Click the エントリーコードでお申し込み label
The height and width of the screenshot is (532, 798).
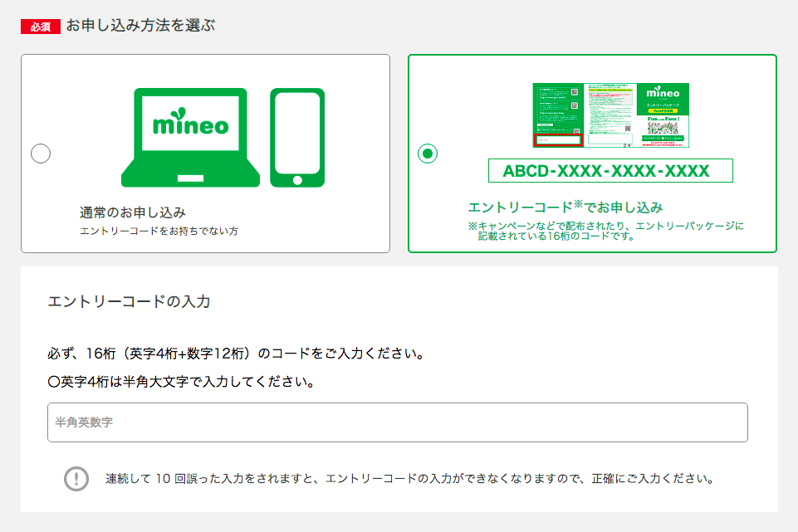pyautogui.click(x=565, y=207)
